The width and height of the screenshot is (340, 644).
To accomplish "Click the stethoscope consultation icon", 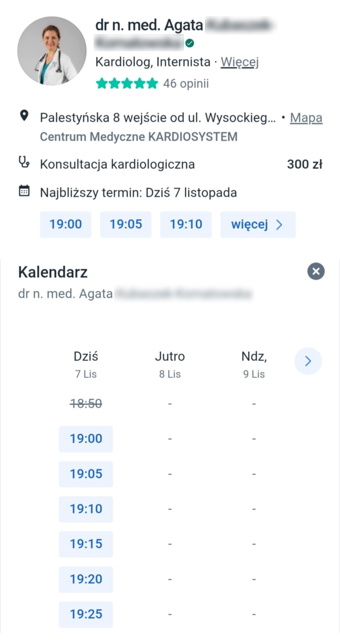I will coord(24,162).
